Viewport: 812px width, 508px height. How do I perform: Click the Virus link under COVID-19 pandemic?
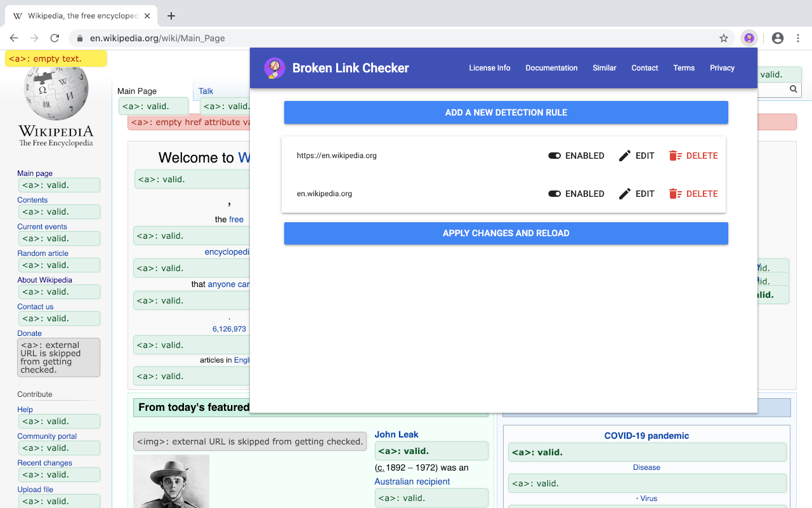[x=649, y=498]
